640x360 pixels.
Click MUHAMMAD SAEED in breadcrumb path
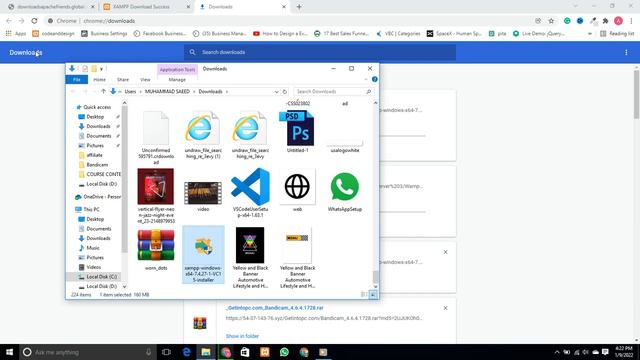coord(167,91)
